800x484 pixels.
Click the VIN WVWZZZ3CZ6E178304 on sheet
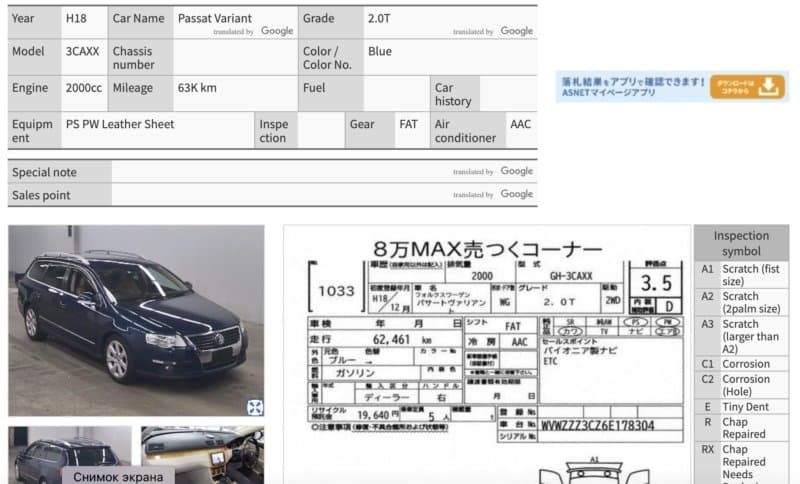pos(597,425)
